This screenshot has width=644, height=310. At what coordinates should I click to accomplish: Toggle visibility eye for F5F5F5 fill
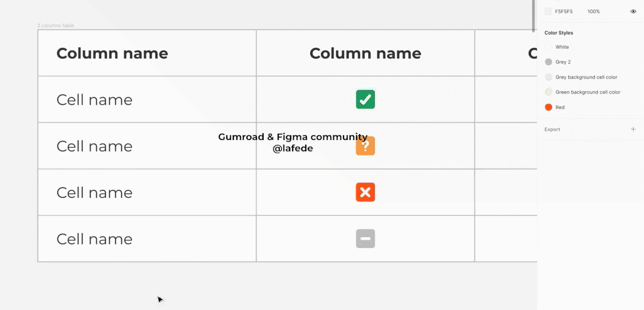pos(633,11)
